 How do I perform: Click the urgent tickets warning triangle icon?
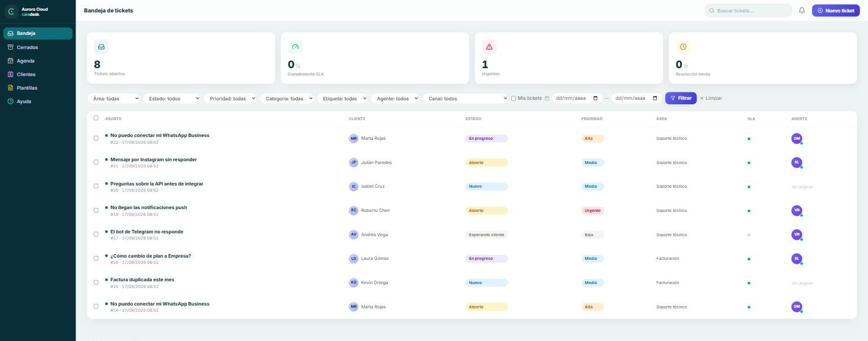(489, 47)
